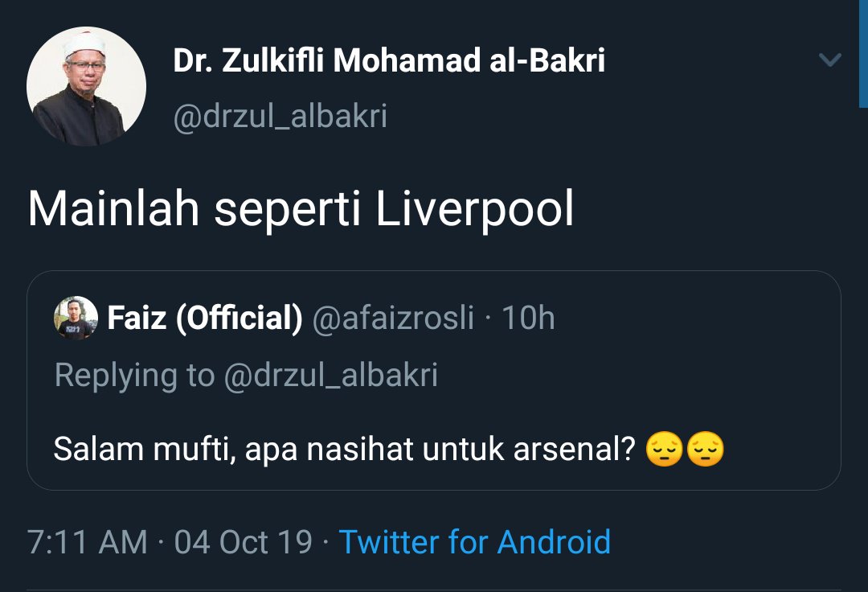This screenshot has width=868, height=592.
Task: Select the tweet text "Mainlah seperti Liverpool"
Action: point(301,209)
